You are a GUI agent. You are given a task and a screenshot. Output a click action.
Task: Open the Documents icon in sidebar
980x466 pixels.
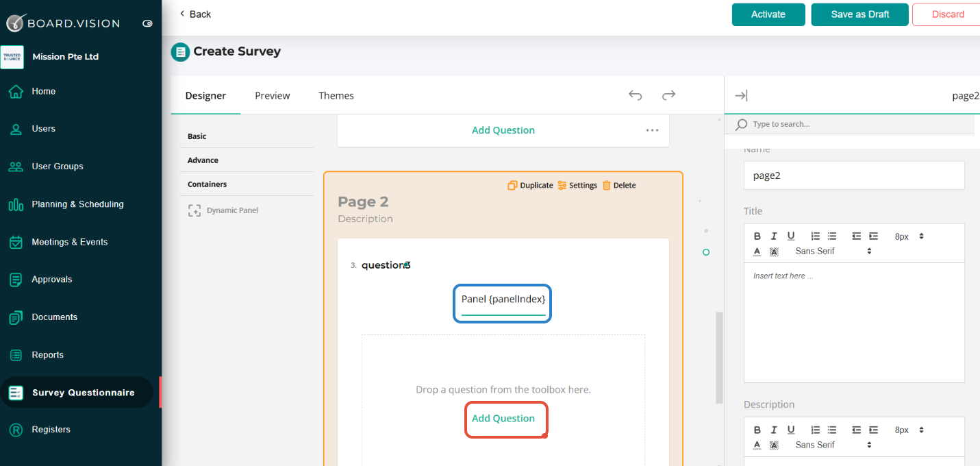(16, 317)
